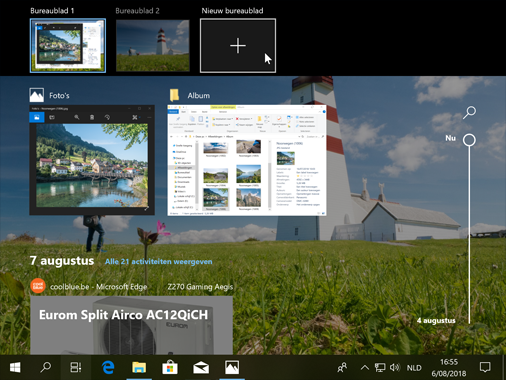This screenshot has width=506, height=380.
Task: Click Z270 Gaming Aegis device label
Action: pos(200,287)
